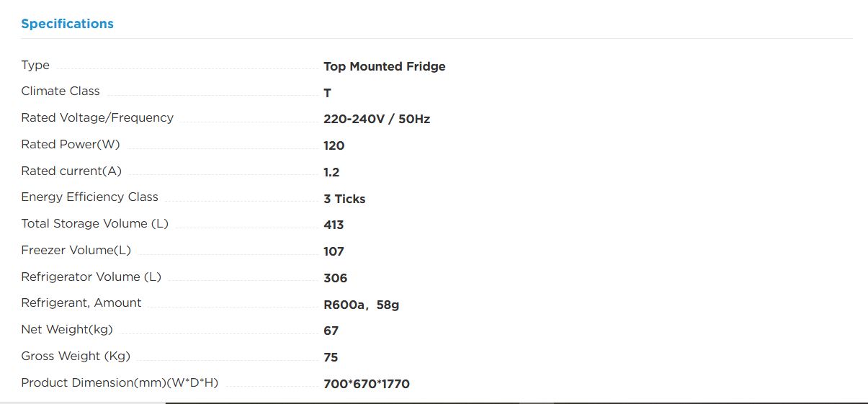Image resolution: width=868 pixels, height=404 pixels.
Task: Click the Refrigerator Volume (L) label
Action: tap(91, 277)
